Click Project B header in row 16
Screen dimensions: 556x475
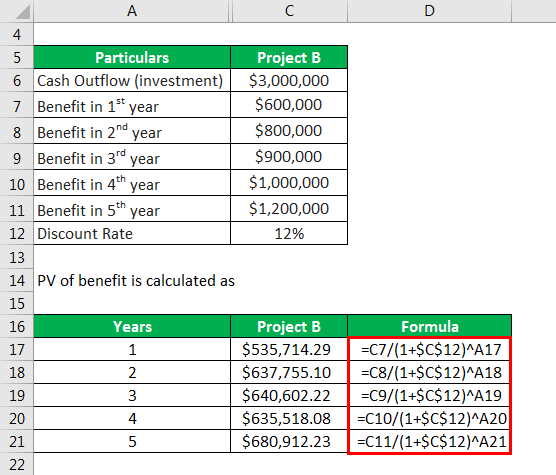(x=289, y=326)
